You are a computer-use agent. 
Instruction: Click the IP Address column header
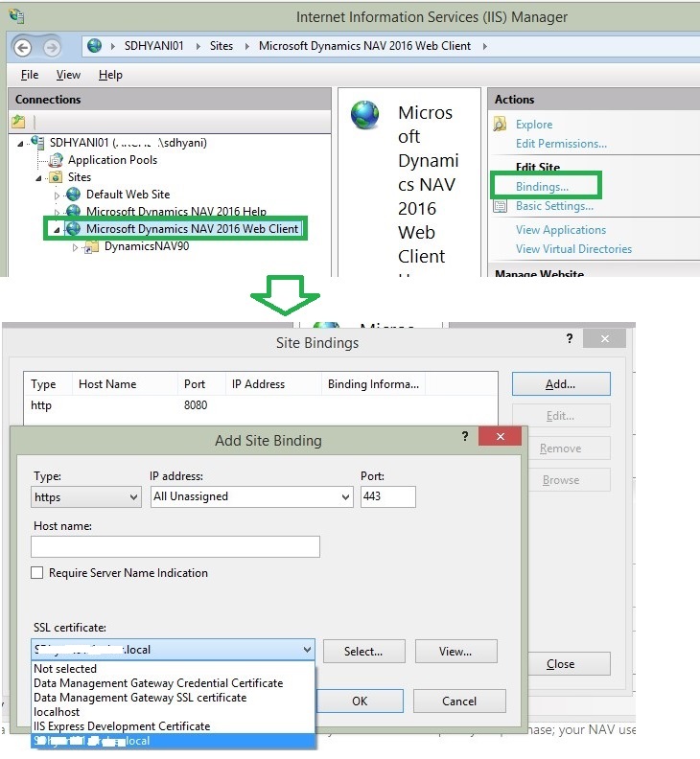click(x=273, y=384)
